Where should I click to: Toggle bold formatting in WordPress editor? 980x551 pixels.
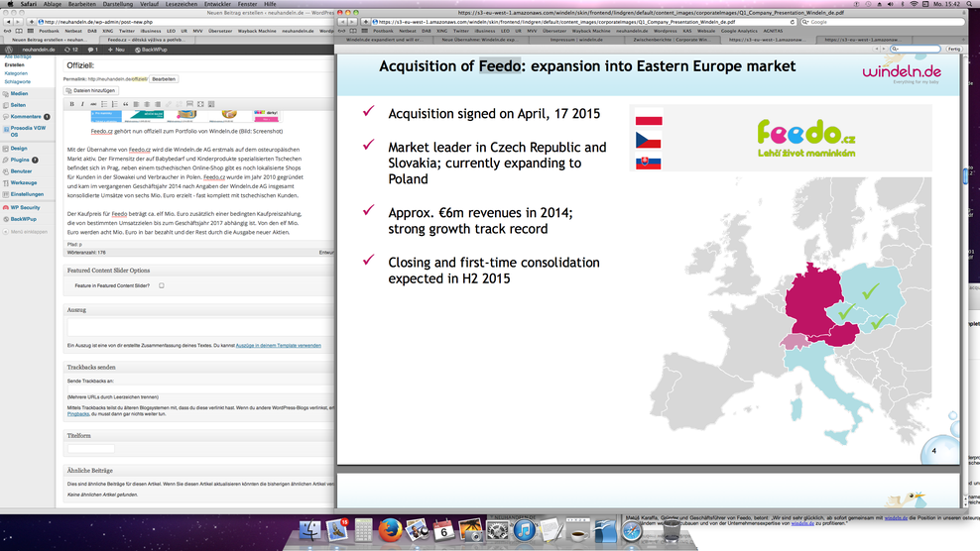click(71, 104)
